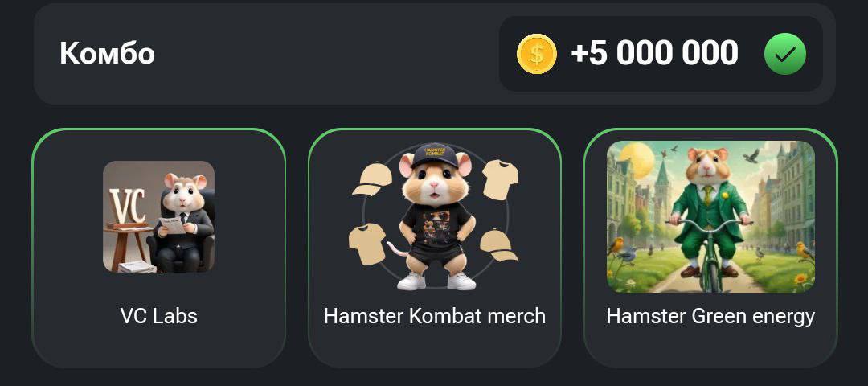Click the Комбо heading text

coord(108,54)
